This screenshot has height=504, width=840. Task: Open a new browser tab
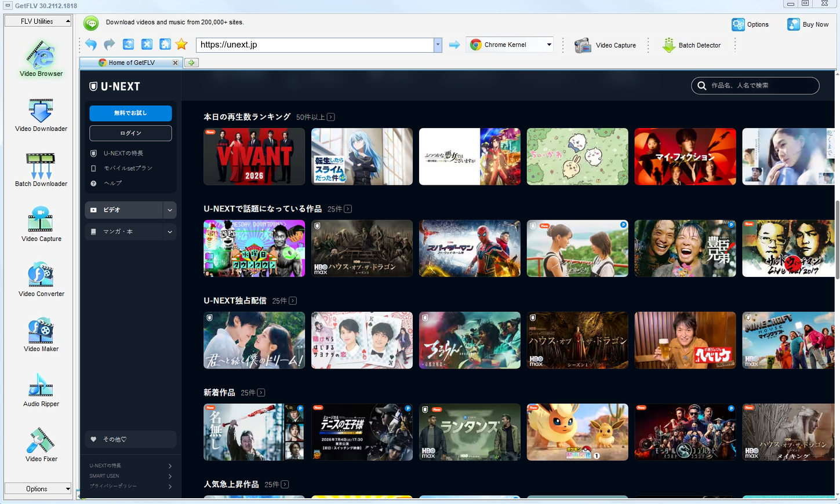[191, 63]
